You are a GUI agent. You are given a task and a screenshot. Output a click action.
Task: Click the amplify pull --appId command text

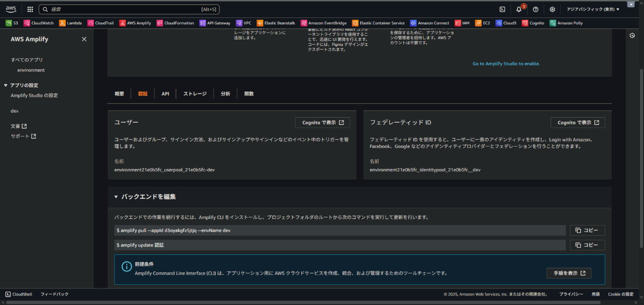click(173, 231)
